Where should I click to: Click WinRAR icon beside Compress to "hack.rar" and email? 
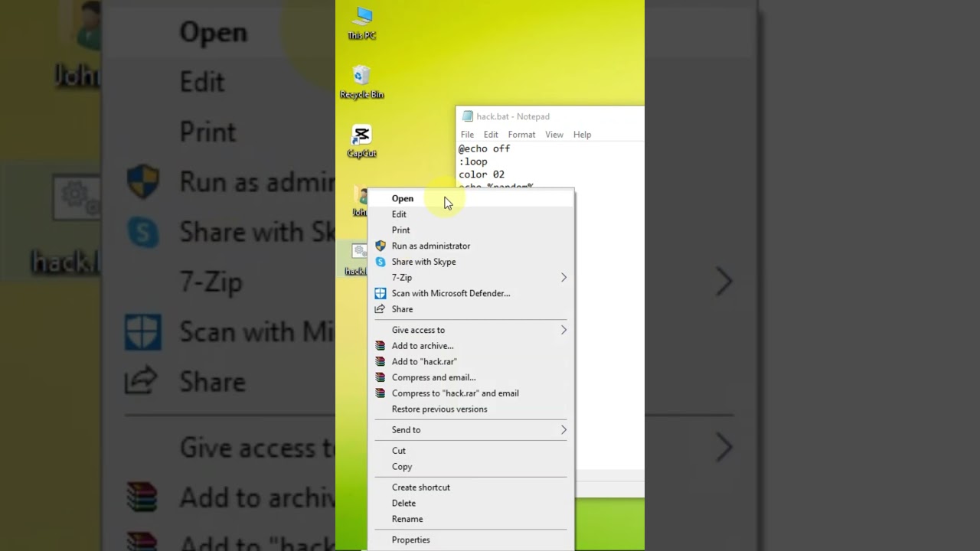coord(381,393)
